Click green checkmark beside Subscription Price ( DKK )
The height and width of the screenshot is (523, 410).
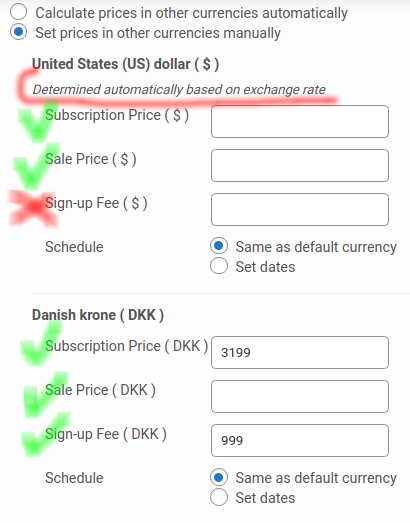pyautogui.click(x=41, y=344)
